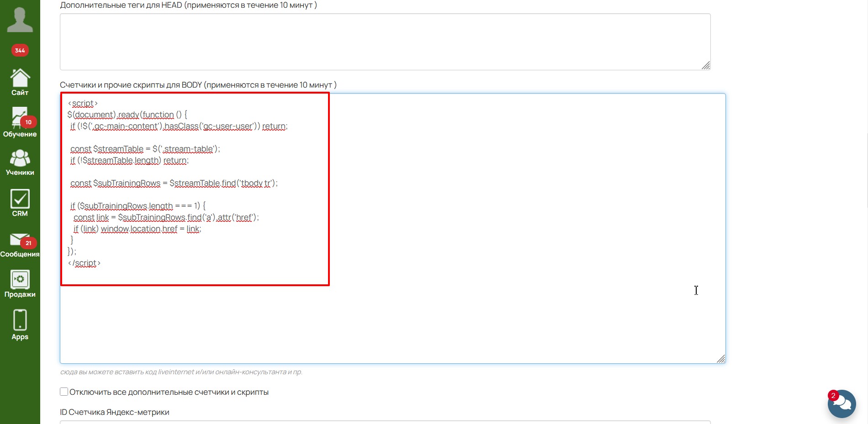Focus the Yandex Metrika ID field
Screen dimensions: 868x424
coord(385,422)
